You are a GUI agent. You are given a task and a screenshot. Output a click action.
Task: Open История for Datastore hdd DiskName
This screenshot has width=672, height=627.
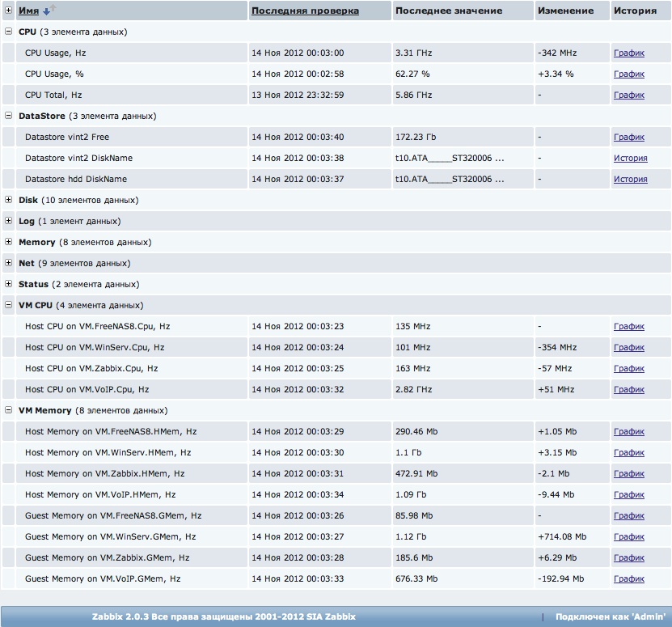[630, 179]
